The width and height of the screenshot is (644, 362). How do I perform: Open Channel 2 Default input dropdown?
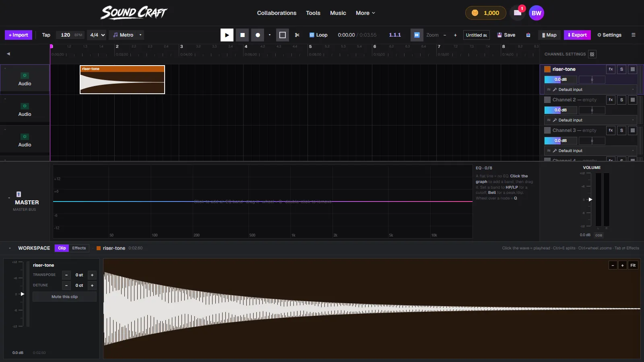point(590,120)
